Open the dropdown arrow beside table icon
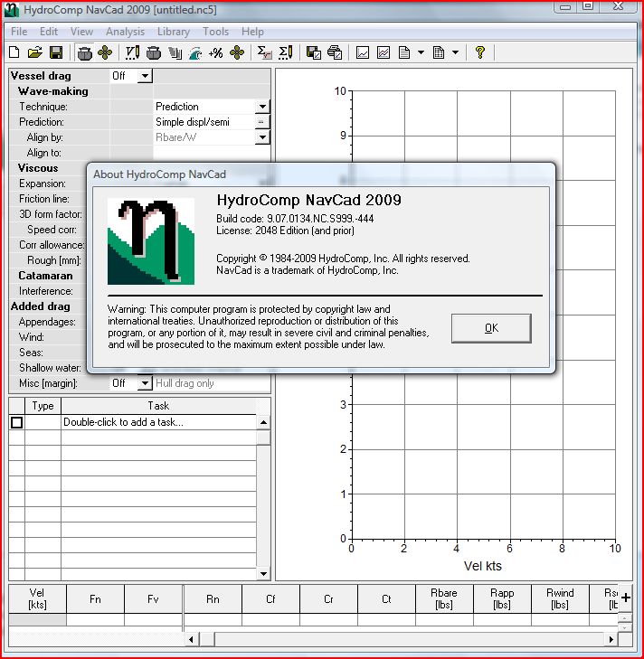This screenshot has height=659, width=644. tap(456, 52)
